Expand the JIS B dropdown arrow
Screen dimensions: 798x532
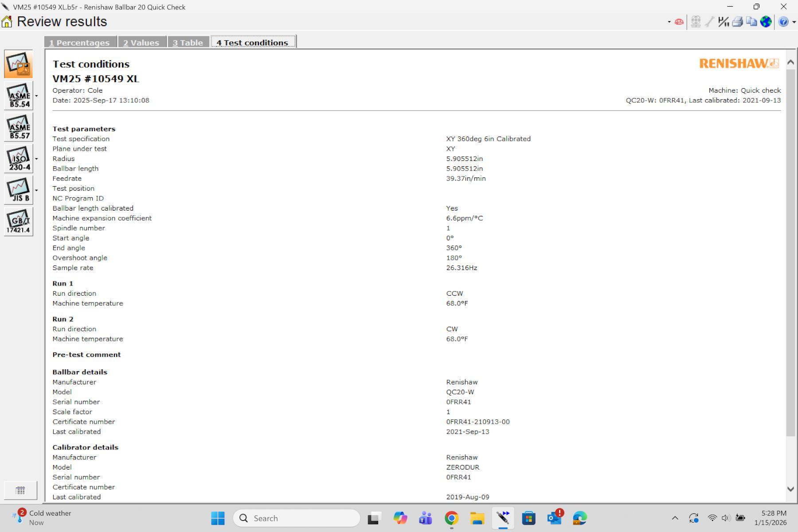[36, 190]
